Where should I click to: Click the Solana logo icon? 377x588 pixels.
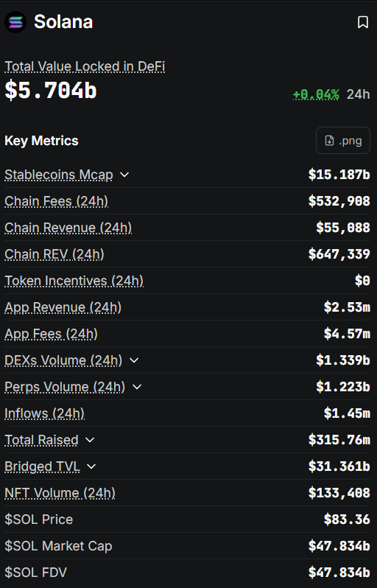click(15, 22)
